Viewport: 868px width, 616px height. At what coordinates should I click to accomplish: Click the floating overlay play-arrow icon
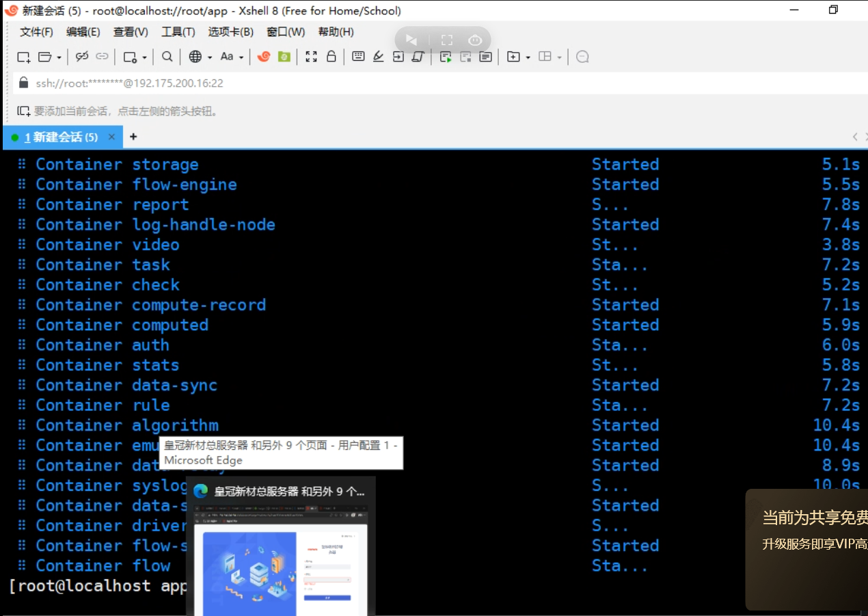[411, 40]
